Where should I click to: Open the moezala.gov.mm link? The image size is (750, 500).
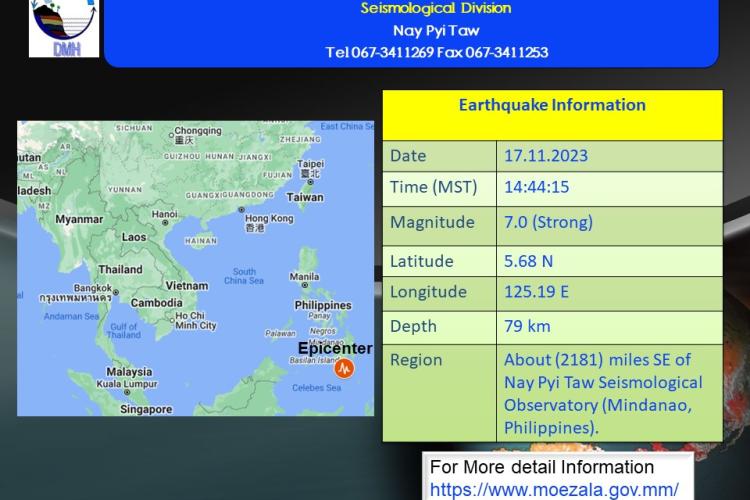(554, 489)
